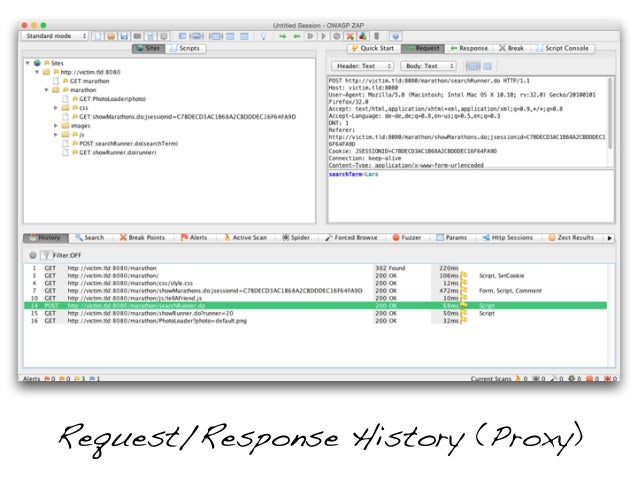Select the History tab
The width and height of the screenshot is (638, 479).
(46, 238)
